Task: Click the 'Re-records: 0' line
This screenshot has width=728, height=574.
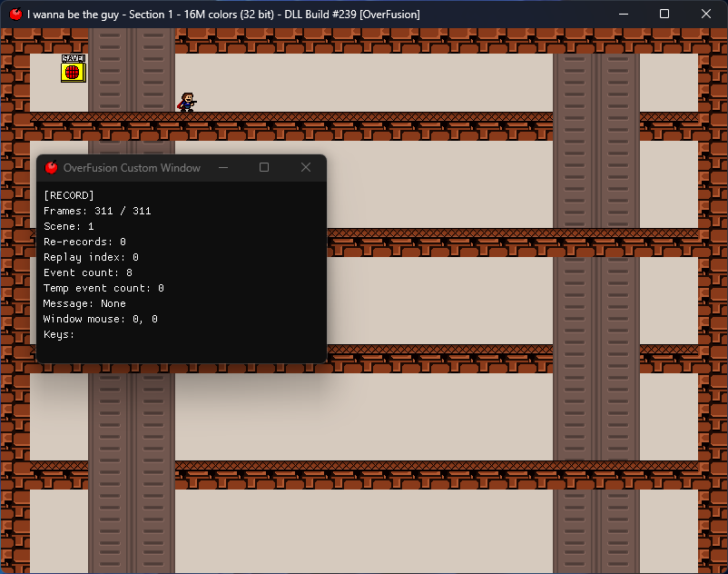Action: pyautogui.click(x=84, y=242)
